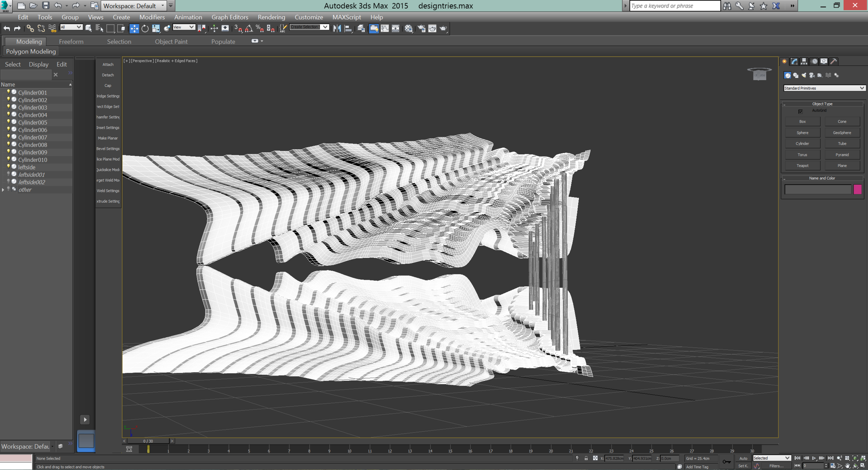Viewport: 868px width, 470px height.
Task: Click the Mirror tool icon
Action: (337, 28)
